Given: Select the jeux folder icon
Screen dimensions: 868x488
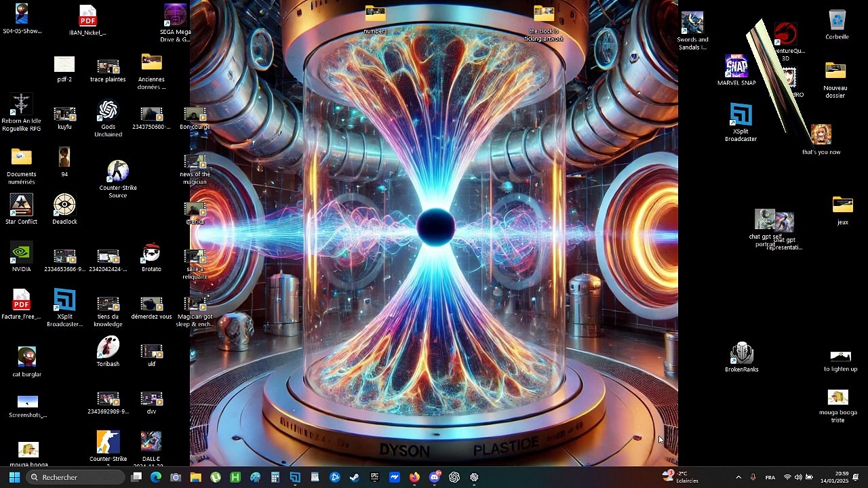Looking at the screenshot, I should [x=842, y=210].
